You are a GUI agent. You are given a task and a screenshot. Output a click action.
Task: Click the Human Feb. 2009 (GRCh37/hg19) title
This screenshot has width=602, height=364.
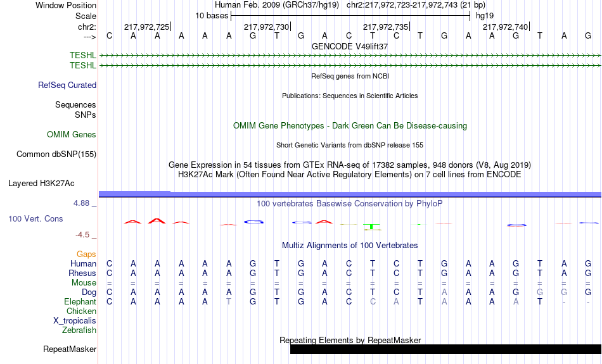point(277,5)
